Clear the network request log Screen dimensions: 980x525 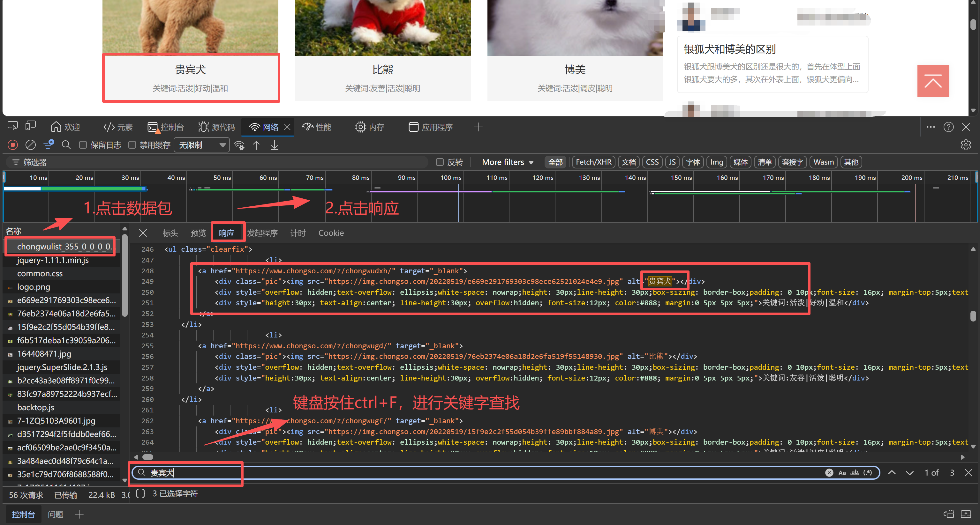coord(30,144)
